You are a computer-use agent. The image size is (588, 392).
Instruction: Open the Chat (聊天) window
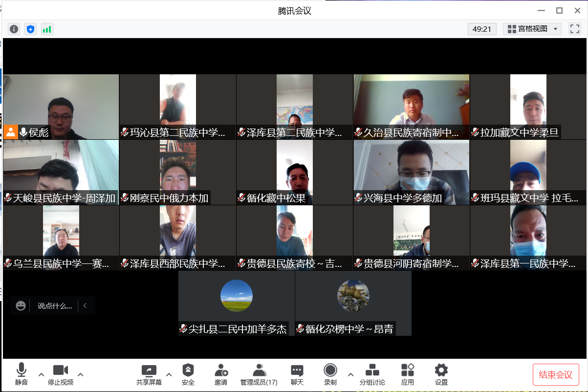[x=297, y=375]
